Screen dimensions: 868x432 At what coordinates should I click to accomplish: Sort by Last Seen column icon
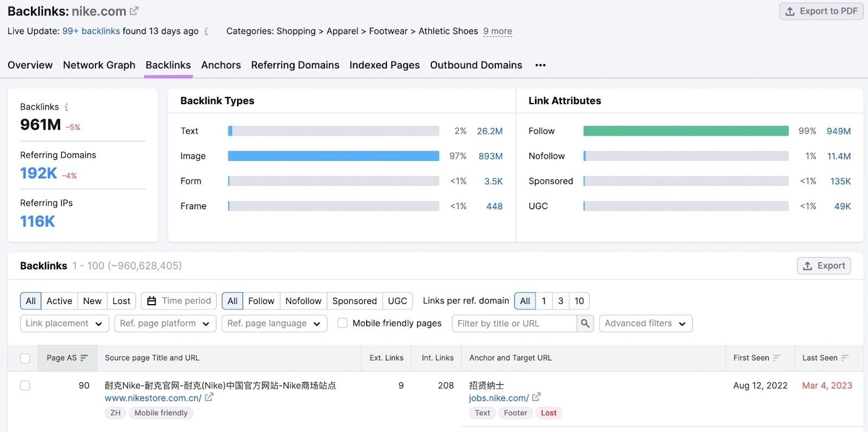point(845,358)
